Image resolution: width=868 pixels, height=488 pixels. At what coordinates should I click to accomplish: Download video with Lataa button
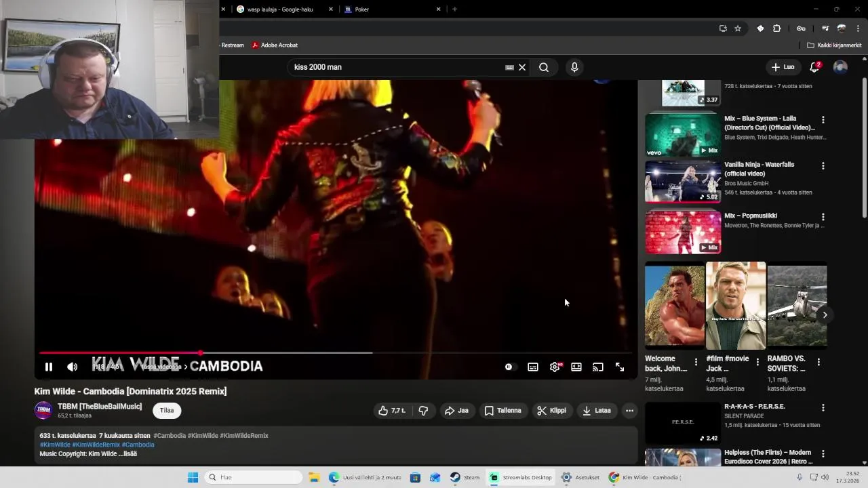[x=597, y=411]
